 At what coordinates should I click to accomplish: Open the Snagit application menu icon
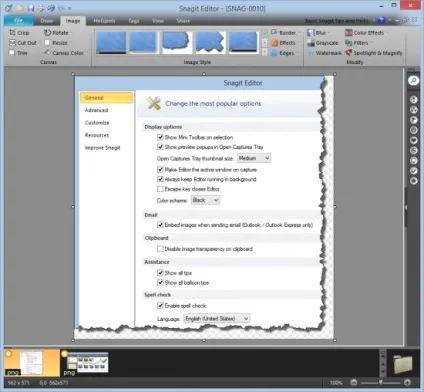click(8, 8)
